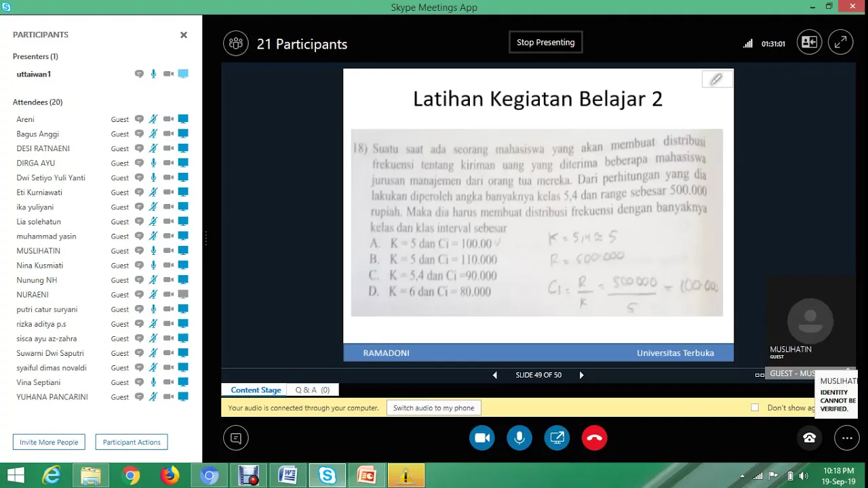Click the camera icon for muhammad yasin
The height and width of the screenshot is (488, 868).
[x=168, y=237]
